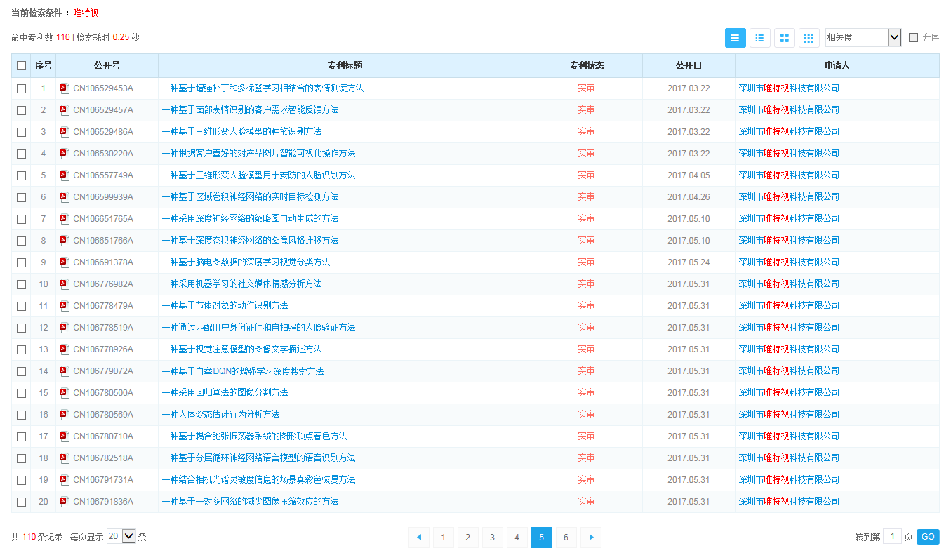Open PDF icon for CN106529486A

[x=65, y=132]
